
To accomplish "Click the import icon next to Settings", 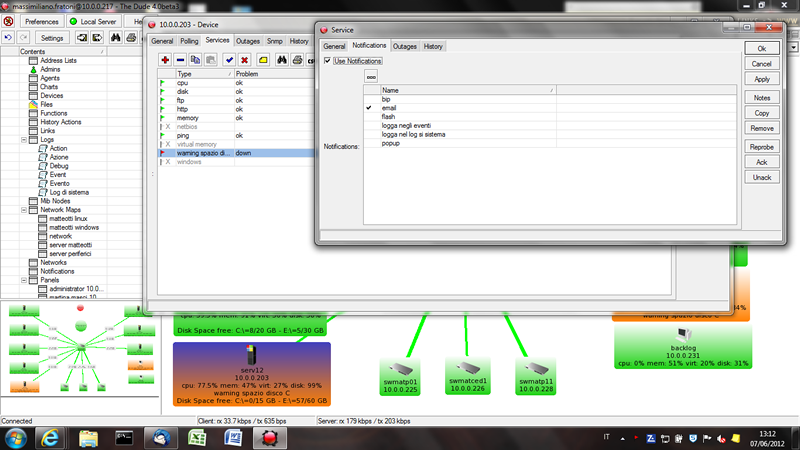I will tap(82, 38).
